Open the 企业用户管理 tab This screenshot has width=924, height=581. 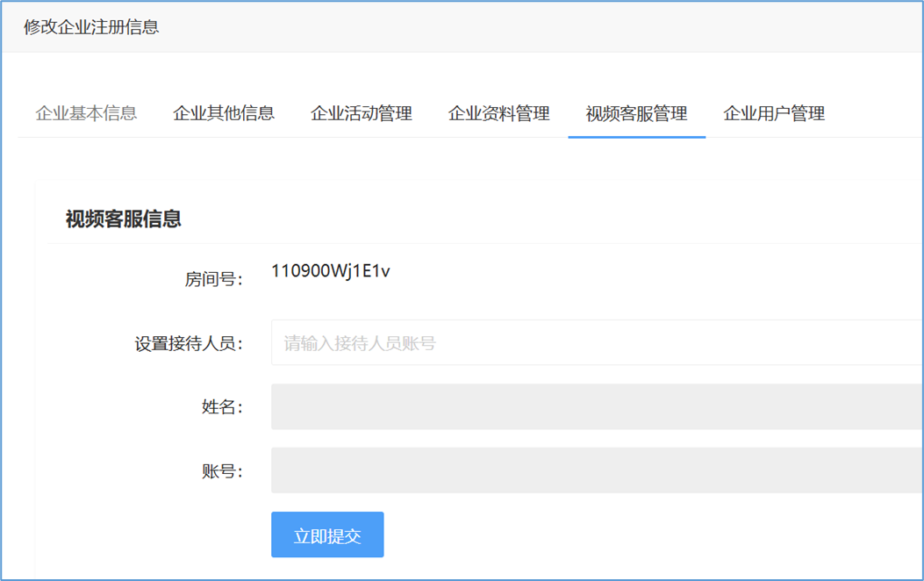coord(774,113)
